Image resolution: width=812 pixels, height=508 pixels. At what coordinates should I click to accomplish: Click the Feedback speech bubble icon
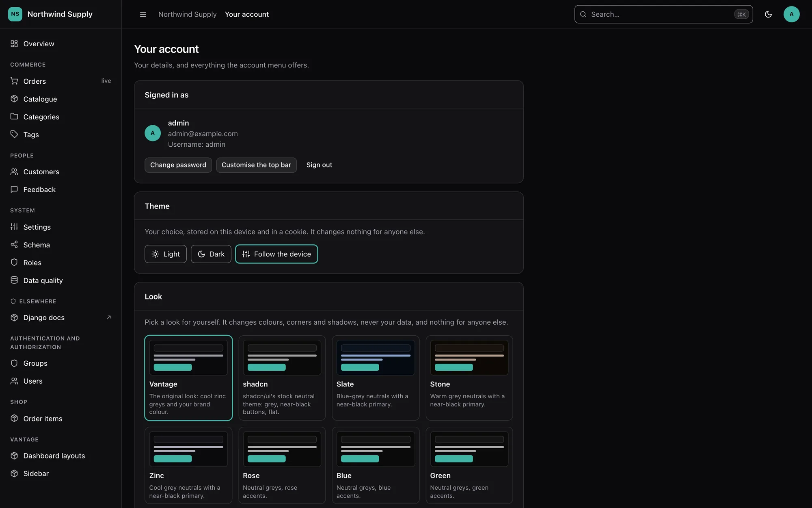(14, 189)
